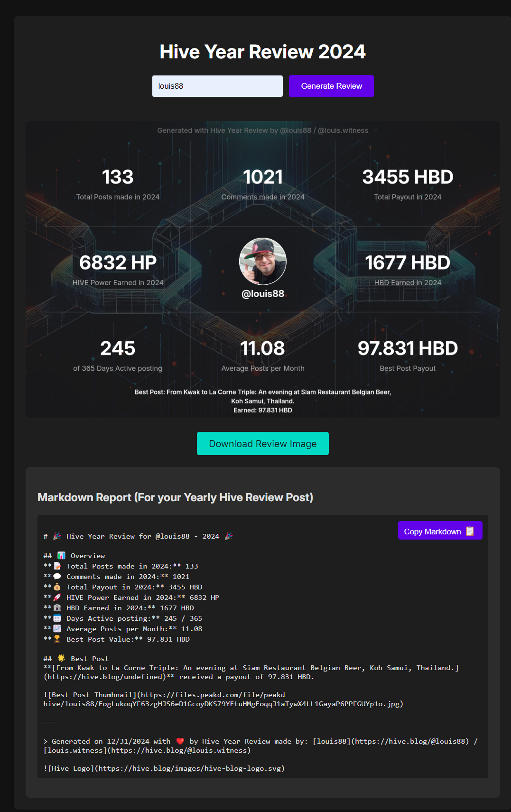The image size is (511, 812).
Task: Click the 'Markdown Report (For your Yearly Hive Review Post)' heading
Action: [175, 497]
